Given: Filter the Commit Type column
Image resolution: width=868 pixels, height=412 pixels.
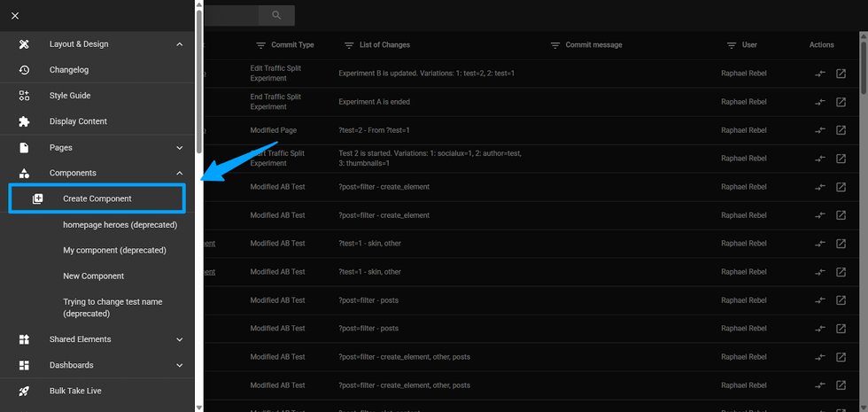Looking at the screenshot, I should point(260,45).
